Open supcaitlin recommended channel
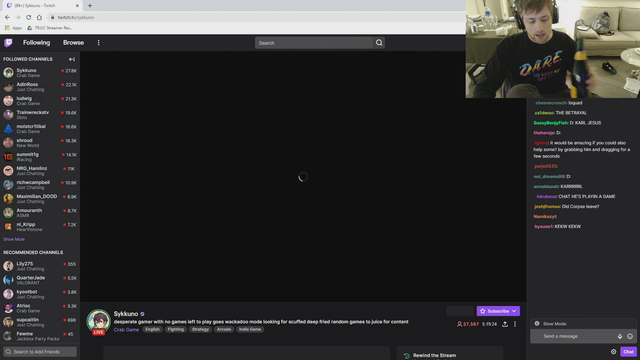The image size is (640, 360). pyautogui.click(x=40, y=322)
